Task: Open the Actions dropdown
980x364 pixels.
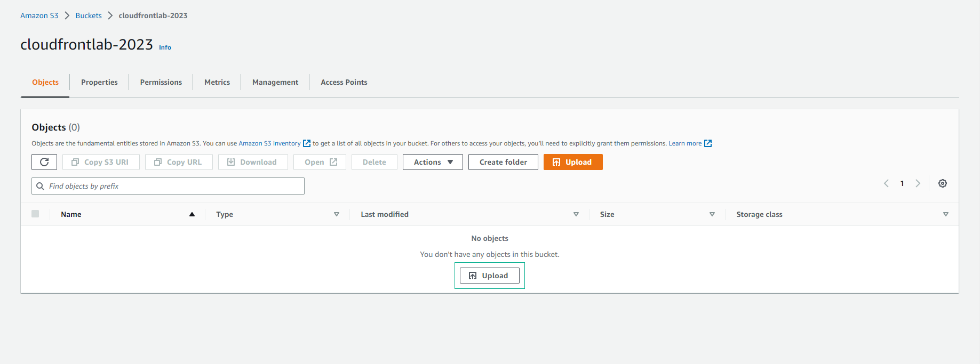Action: pyautogui.click(x=433, y=162)
